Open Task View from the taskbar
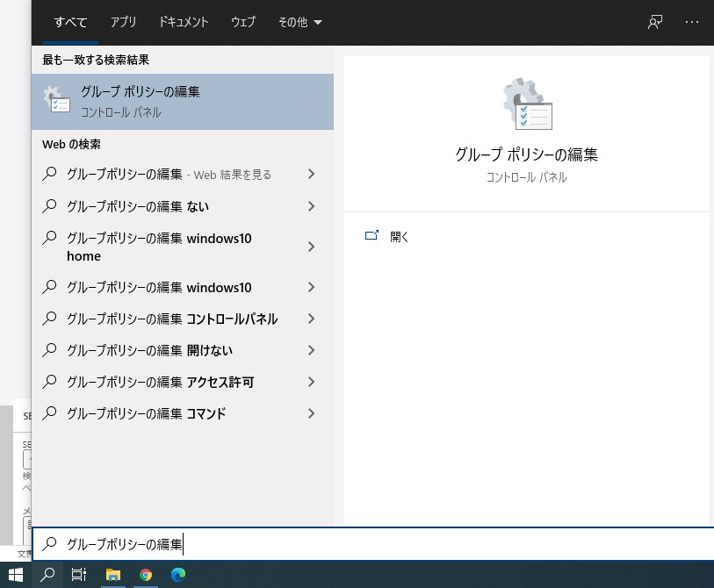 [79, 575]
